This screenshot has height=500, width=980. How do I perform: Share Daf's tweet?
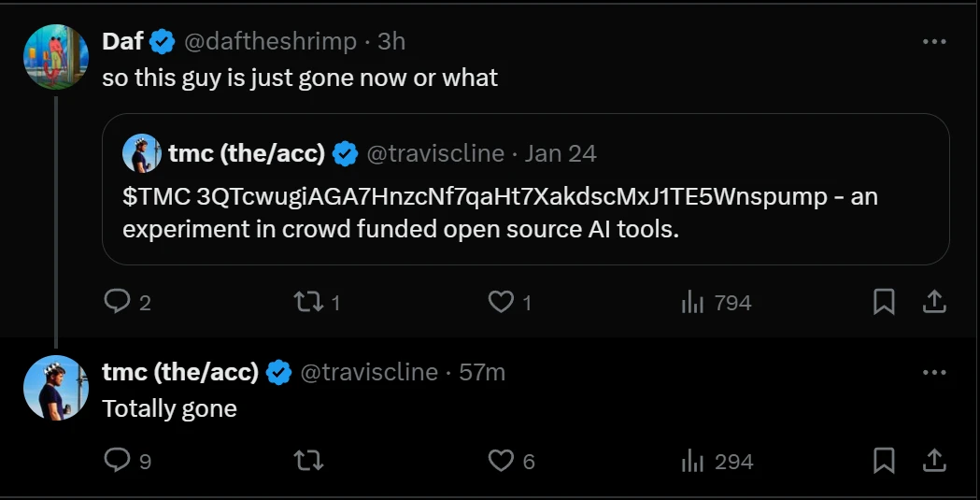pyautogui.click(x=934, y=302)
